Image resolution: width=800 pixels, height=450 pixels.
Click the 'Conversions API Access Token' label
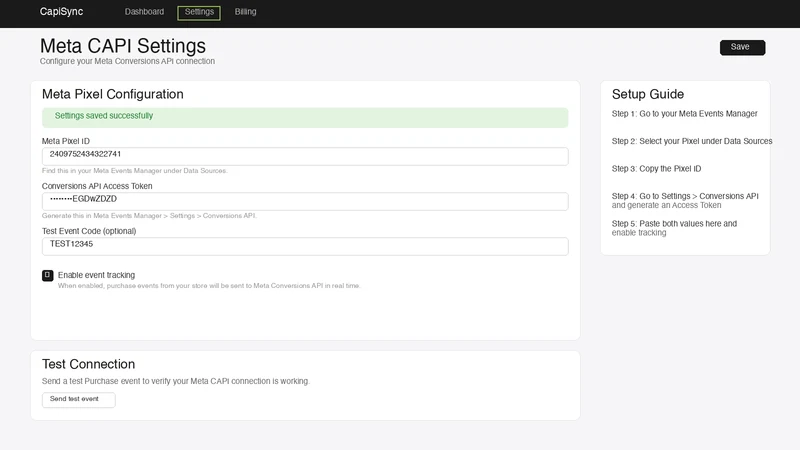(97, 186)
